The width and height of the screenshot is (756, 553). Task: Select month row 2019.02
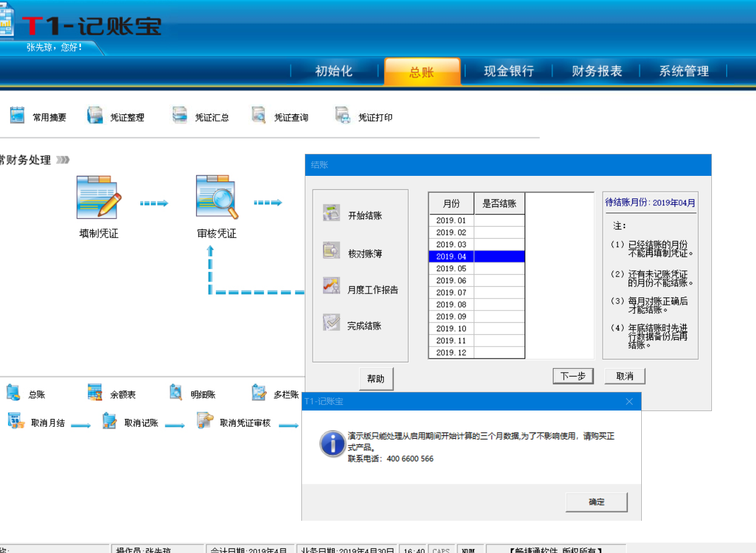477,232
